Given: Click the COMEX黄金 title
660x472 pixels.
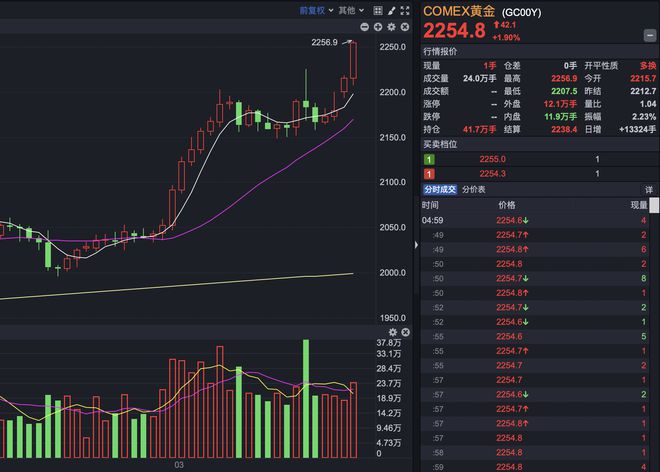Looking at the screenshot, I should click(x=459, y=11).
